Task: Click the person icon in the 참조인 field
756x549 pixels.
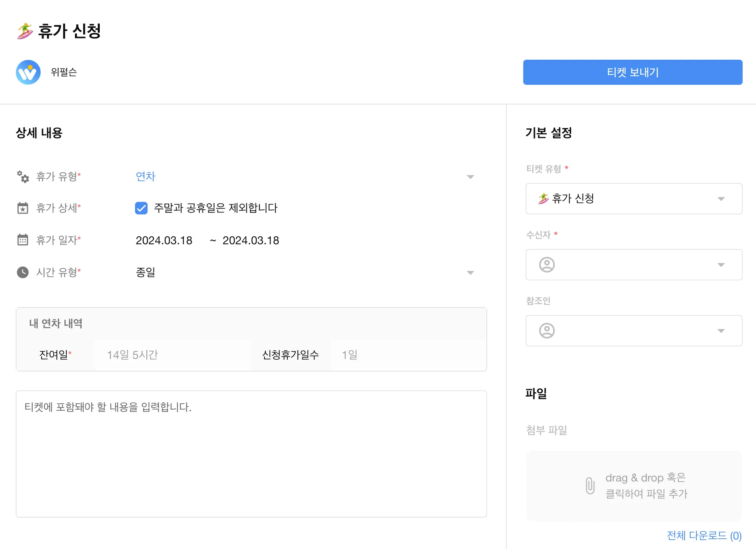Action: click(x=547, y=331)
